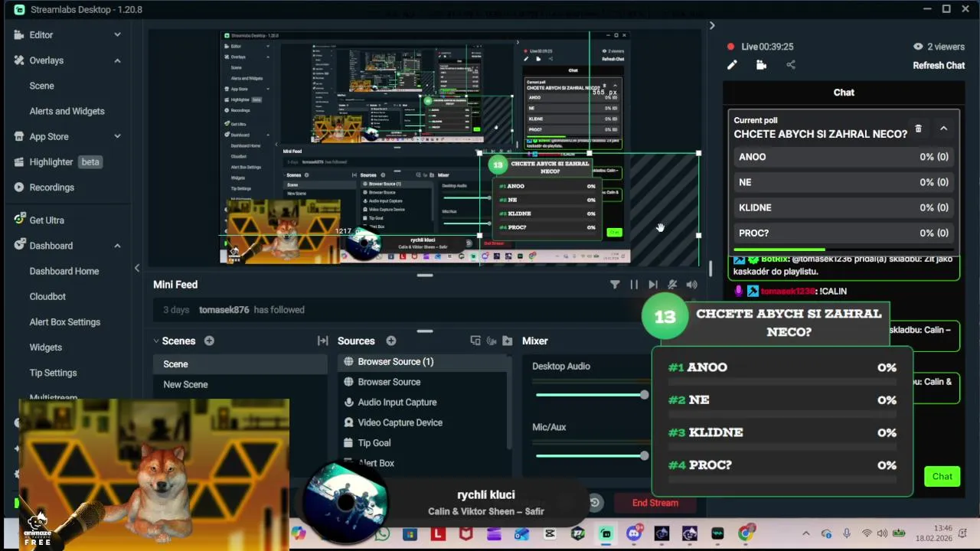980x551 pixels.
Task: Click the End Stream button
Action: [x=655, y=503]
